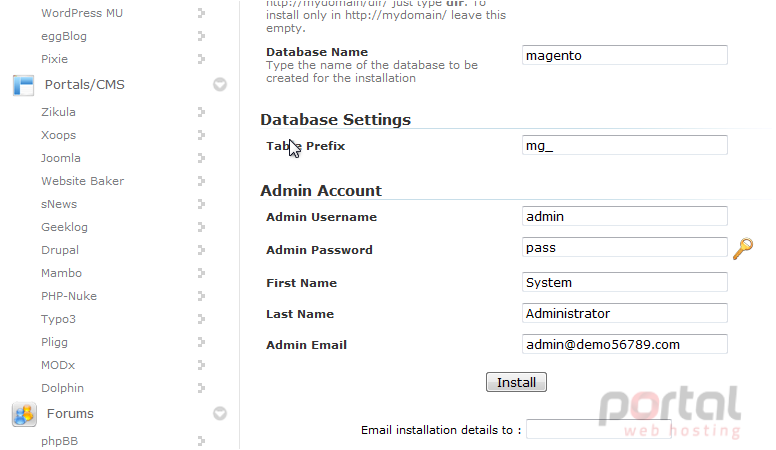Click the arrow icon next to Zikula
Screen dimensions: 776x450
[x=201, y=112]
